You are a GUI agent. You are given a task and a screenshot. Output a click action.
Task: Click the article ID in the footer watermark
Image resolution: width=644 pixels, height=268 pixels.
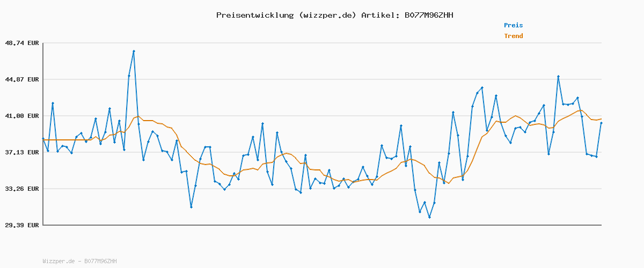pyautogui.click(x=100, y=261)
